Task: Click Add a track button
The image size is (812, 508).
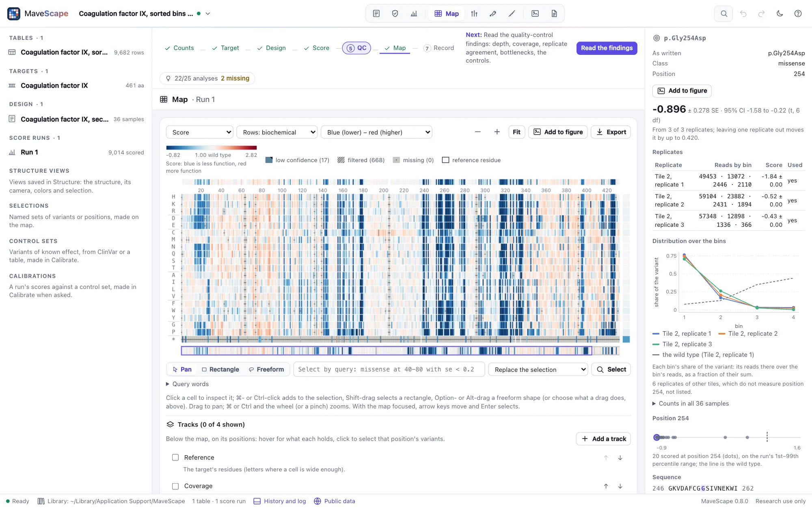Action: pos(603,439)
